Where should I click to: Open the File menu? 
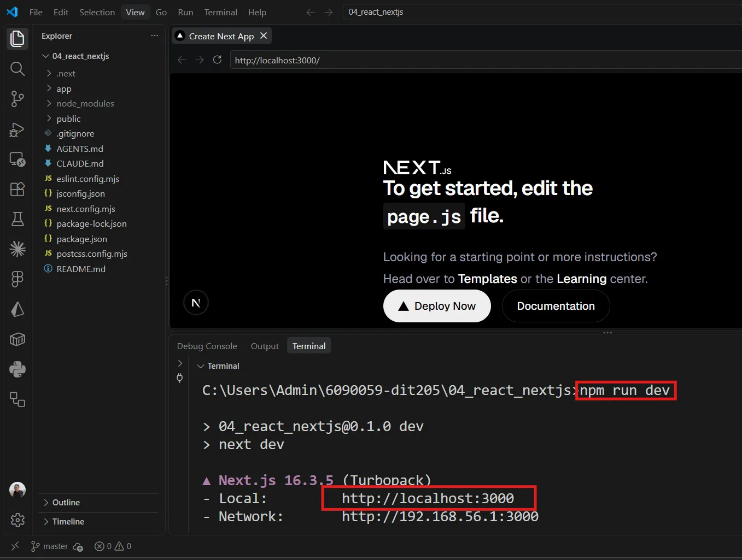point(36,12)
